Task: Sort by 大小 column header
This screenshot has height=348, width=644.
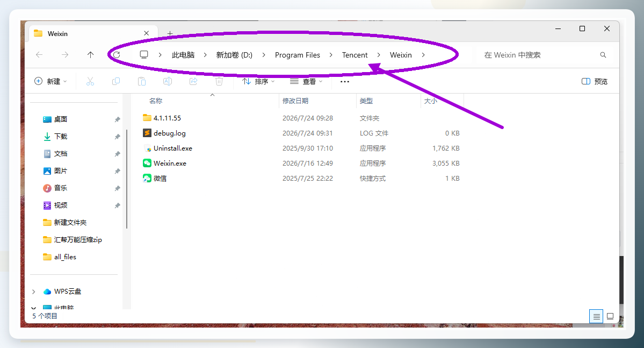Action: point(430,101)
